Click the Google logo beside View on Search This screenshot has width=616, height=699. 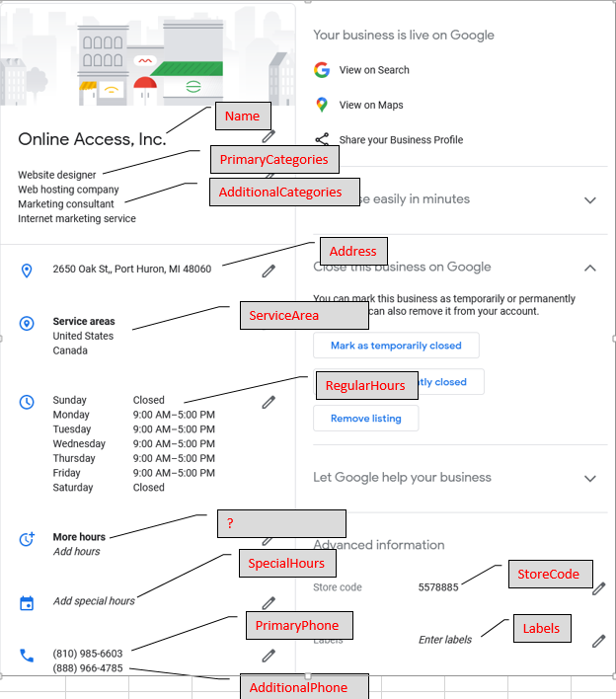coord(322,70)
